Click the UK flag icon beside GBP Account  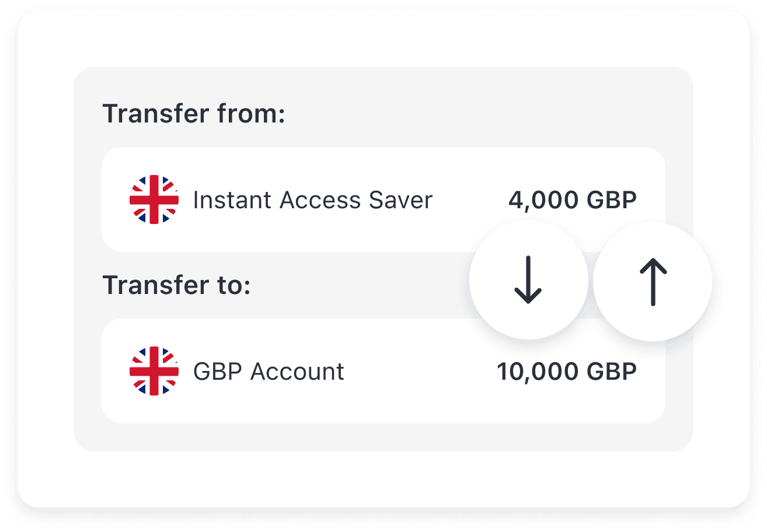coord(154,371)
